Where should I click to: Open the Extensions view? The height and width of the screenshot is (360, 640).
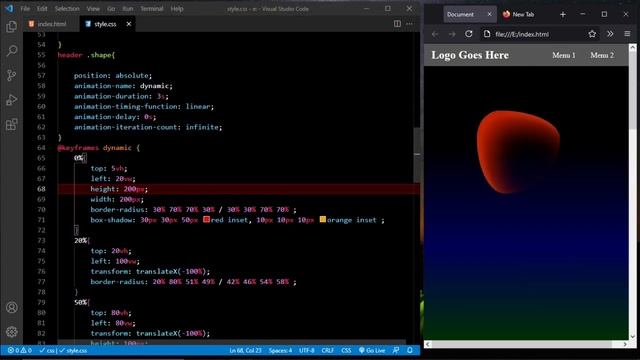click(11, 124)
